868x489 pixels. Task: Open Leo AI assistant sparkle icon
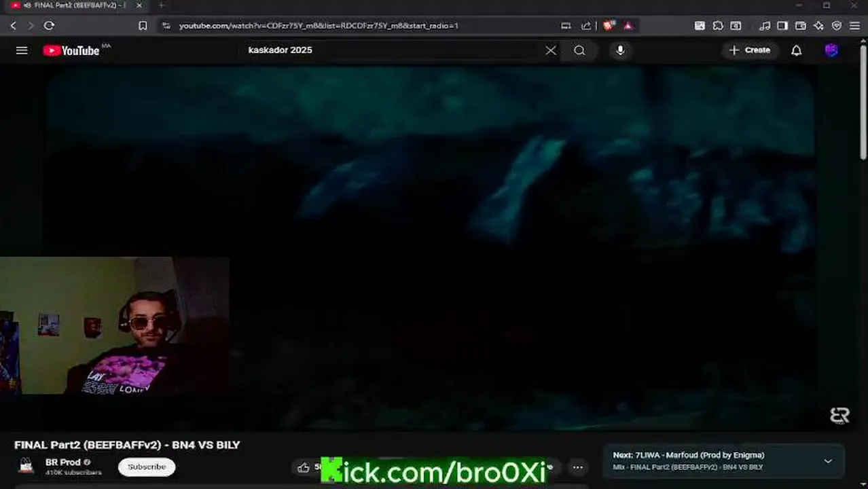point(818,26)
